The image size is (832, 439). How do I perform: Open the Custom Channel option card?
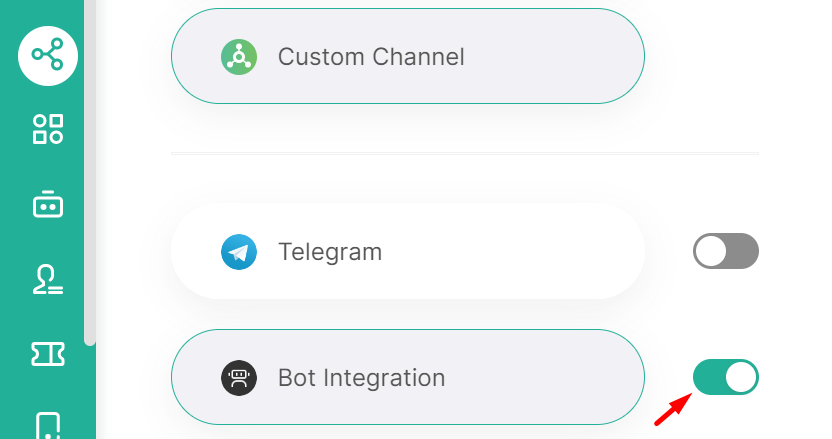pyautogui.click(x=408, y=56)
